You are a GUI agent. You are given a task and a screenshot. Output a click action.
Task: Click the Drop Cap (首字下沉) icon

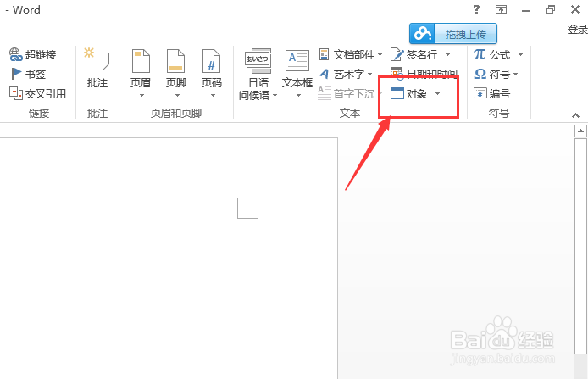coord(325,93)
